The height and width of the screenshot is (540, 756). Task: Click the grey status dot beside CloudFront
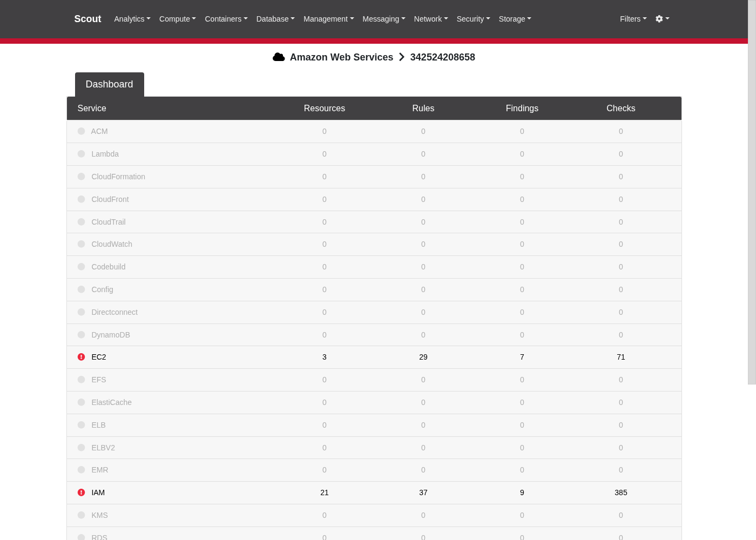81,199
